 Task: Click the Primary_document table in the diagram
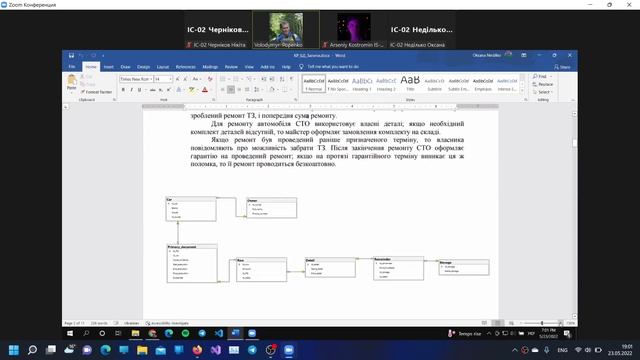192,263
